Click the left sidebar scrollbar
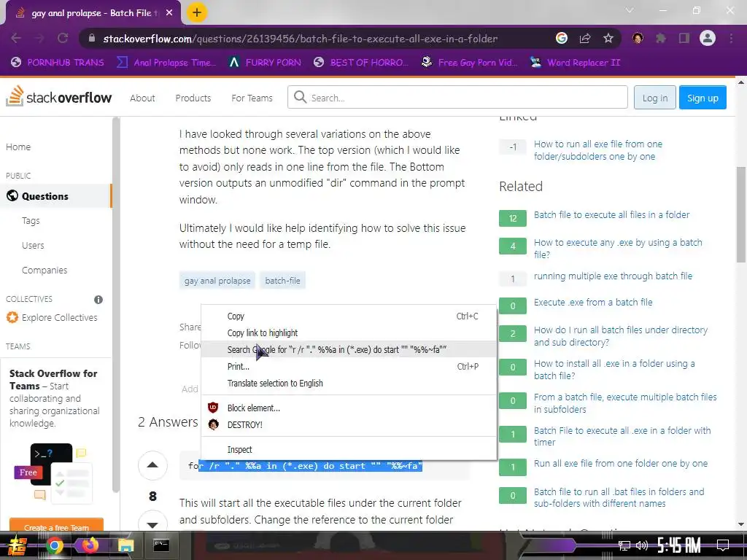The height and width of the screenshot is (560, 747). coord(115,305)
